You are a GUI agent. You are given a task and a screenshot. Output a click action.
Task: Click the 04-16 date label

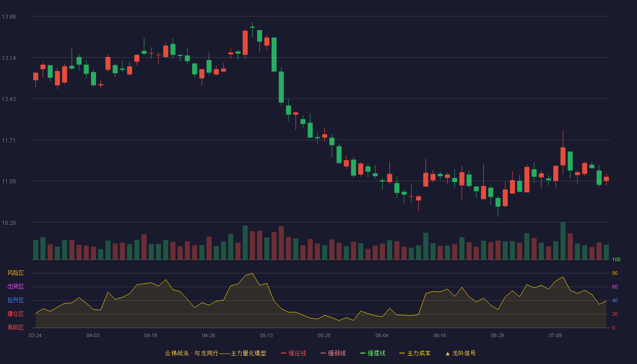click(151, 335)
